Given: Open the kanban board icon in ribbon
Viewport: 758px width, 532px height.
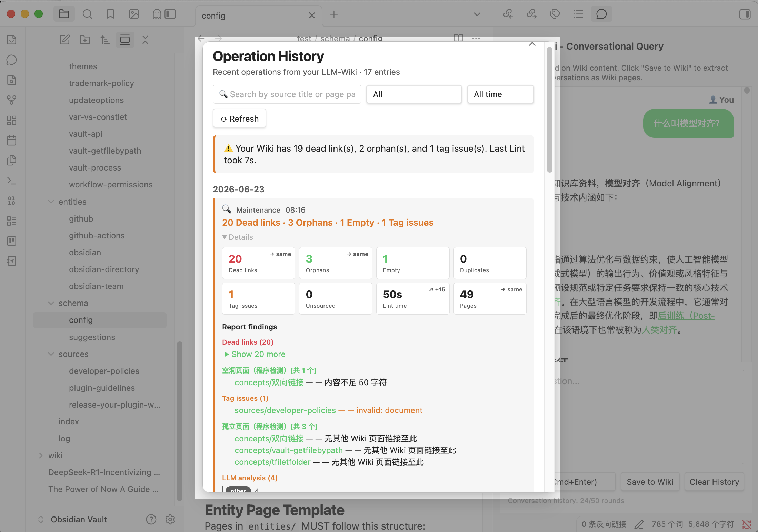Looking at the screenshot, I should (x=11, y=241).
